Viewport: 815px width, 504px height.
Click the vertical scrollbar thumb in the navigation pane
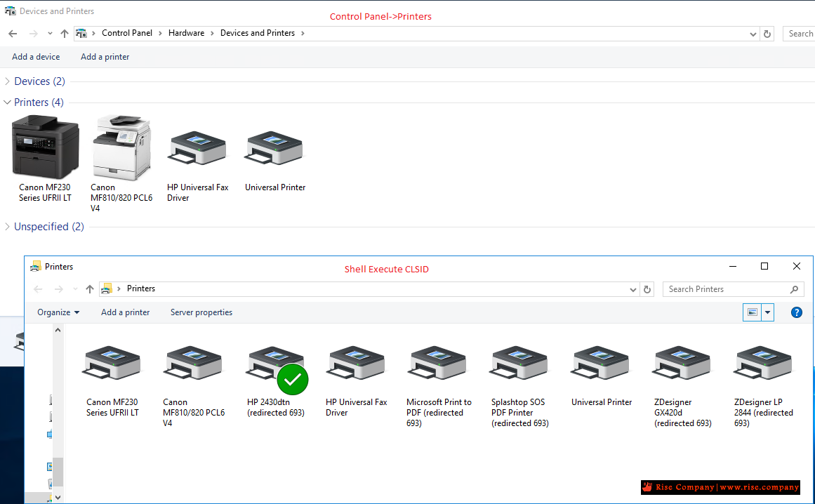click(58, 472)
